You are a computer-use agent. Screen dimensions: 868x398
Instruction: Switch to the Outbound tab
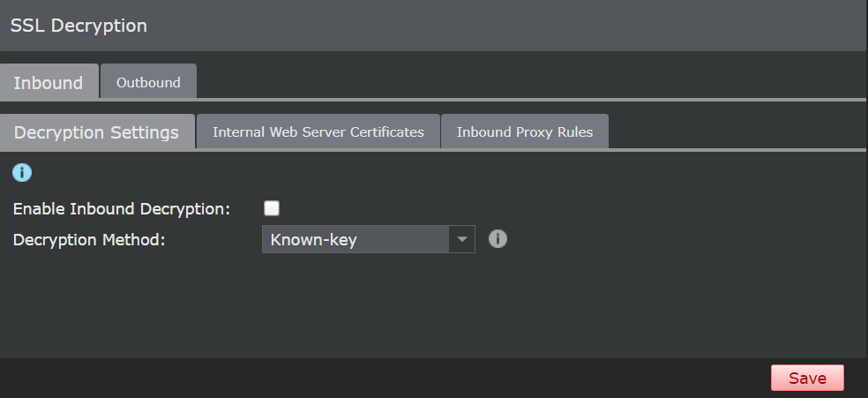(x=148, y=82)
